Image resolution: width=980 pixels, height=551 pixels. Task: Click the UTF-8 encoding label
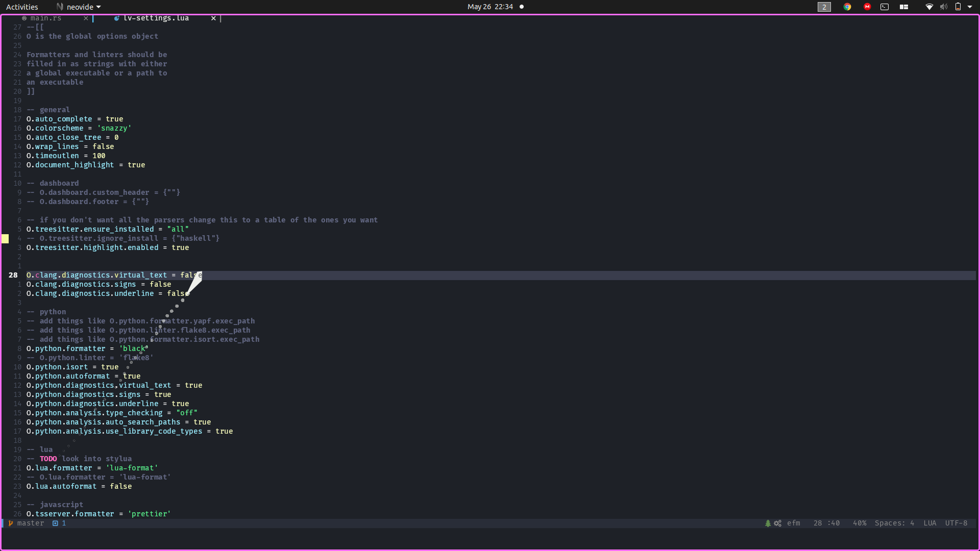[x=956, y=523]
